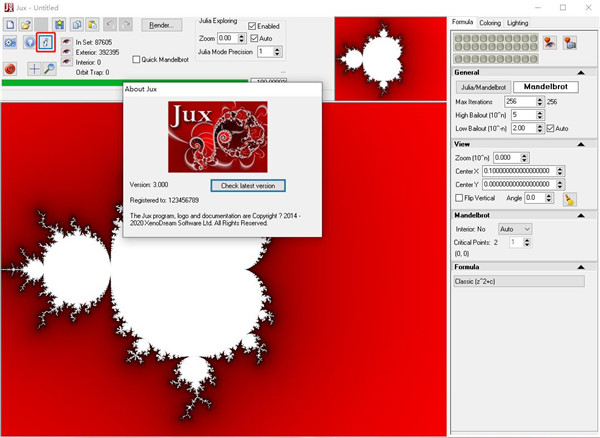Click the favorite with camera icon
The height and width of the screenshot is (438, 600).
pyautogui.click(x=570, y=42)
